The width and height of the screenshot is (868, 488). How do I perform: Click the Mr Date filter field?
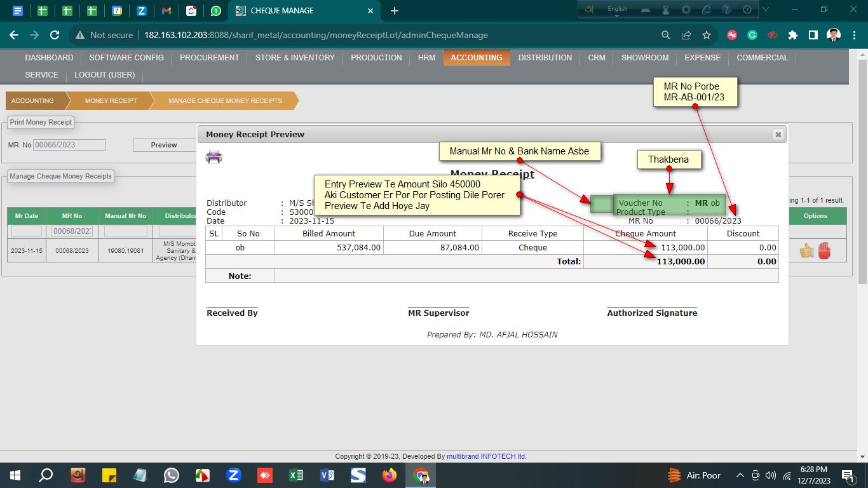(27, 232)
